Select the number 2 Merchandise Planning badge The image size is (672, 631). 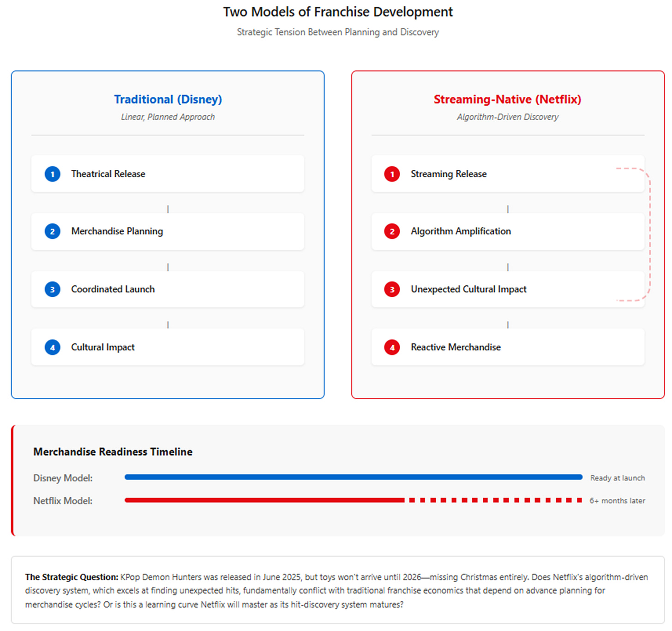click(x=52, y=232)
